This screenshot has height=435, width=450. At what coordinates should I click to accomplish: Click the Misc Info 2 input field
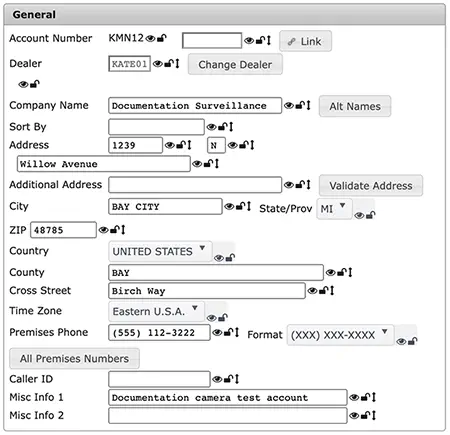(228, 415)
